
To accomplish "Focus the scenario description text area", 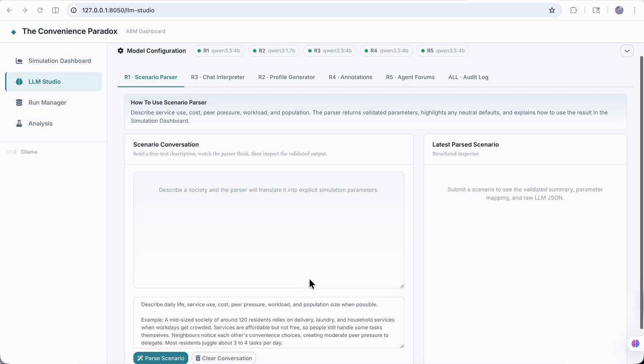I will [269, 323].
